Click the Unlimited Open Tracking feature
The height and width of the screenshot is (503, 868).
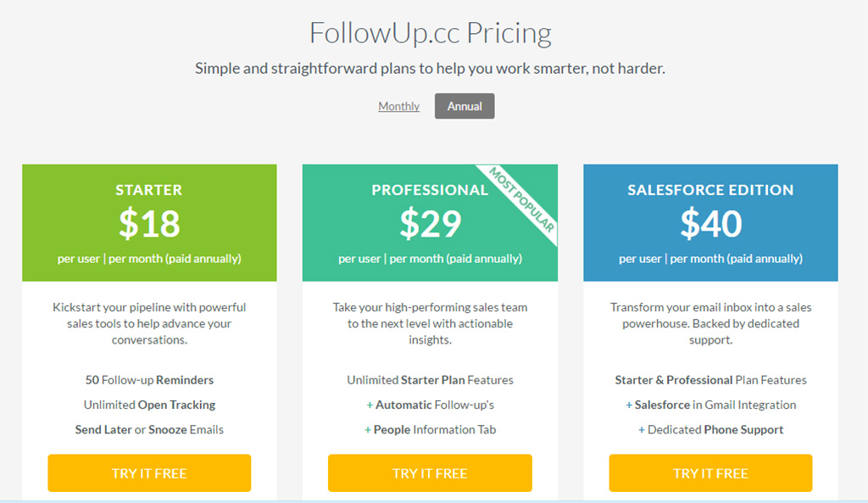[x=149, y=405]
